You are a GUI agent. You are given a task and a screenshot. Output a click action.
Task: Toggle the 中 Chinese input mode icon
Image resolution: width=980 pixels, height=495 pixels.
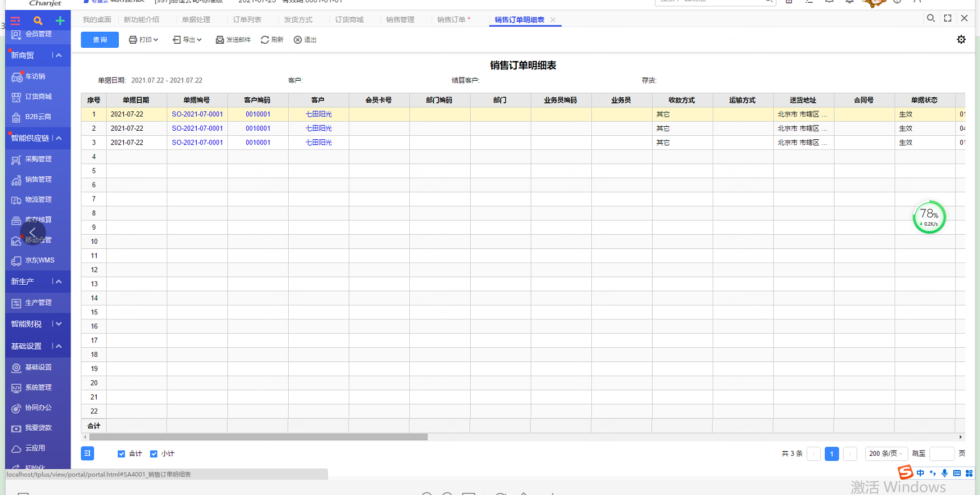coord(920,473)
